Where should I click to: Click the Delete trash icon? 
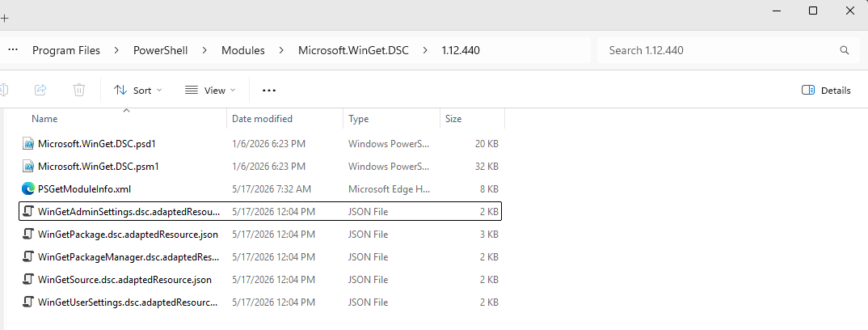tap(79, 90)
